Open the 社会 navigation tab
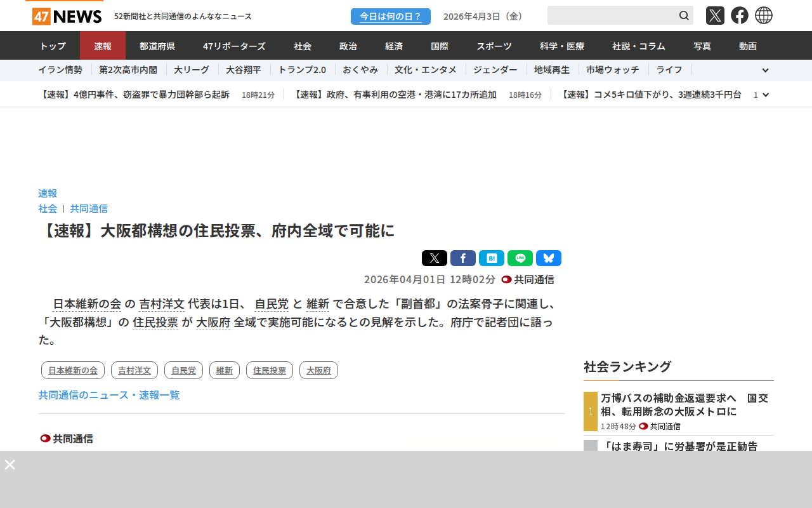Image resolution: width=812 pixels, height=508 pixels. pos(303,46)
